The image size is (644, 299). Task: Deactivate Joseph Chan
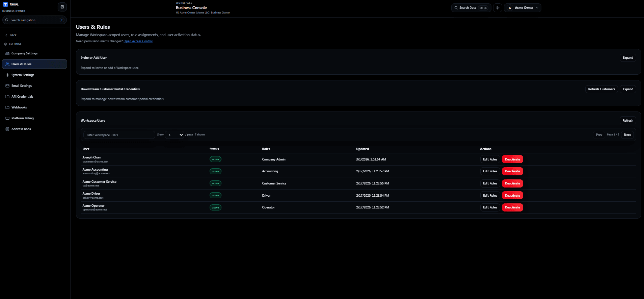point(512,159)
